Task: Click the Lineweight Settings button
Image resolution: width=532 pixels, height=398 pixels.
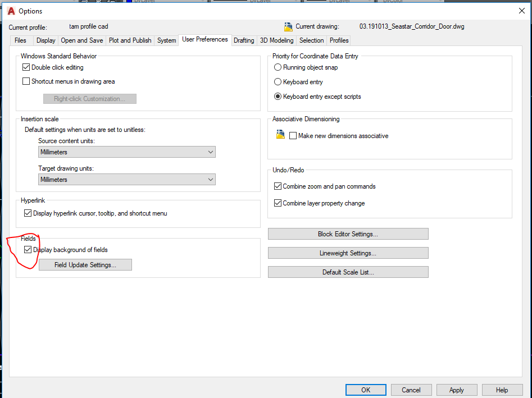Action: (348, 253)
